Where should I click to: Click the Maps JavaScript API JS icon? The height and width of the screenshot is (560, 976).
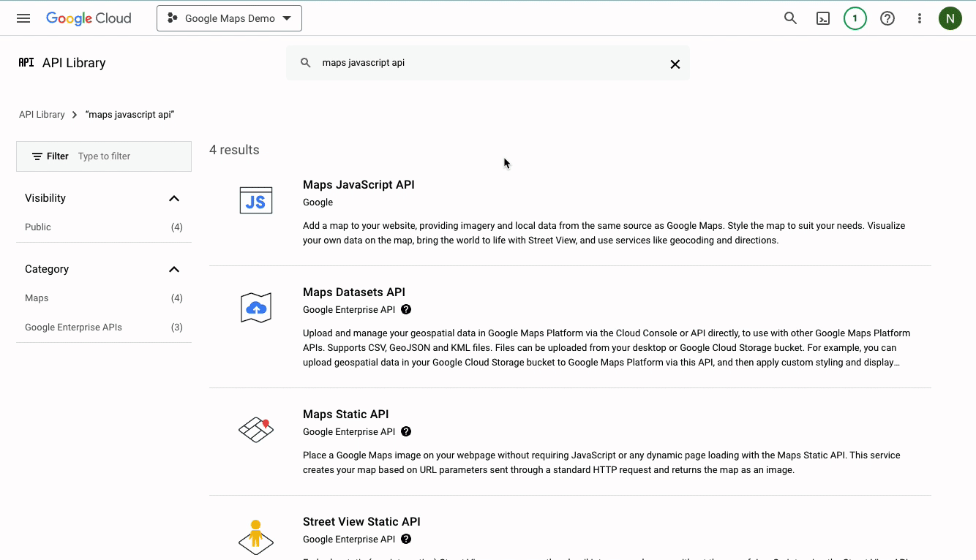(256, 200)
